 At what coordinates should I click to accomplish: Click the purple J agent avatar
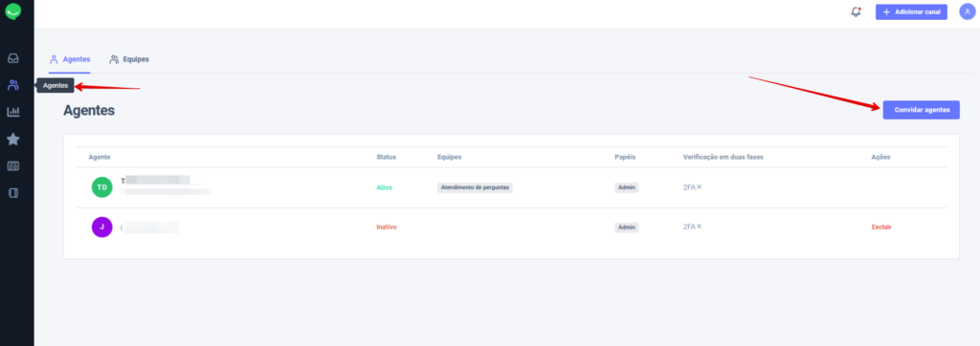[x=101, y=227]
